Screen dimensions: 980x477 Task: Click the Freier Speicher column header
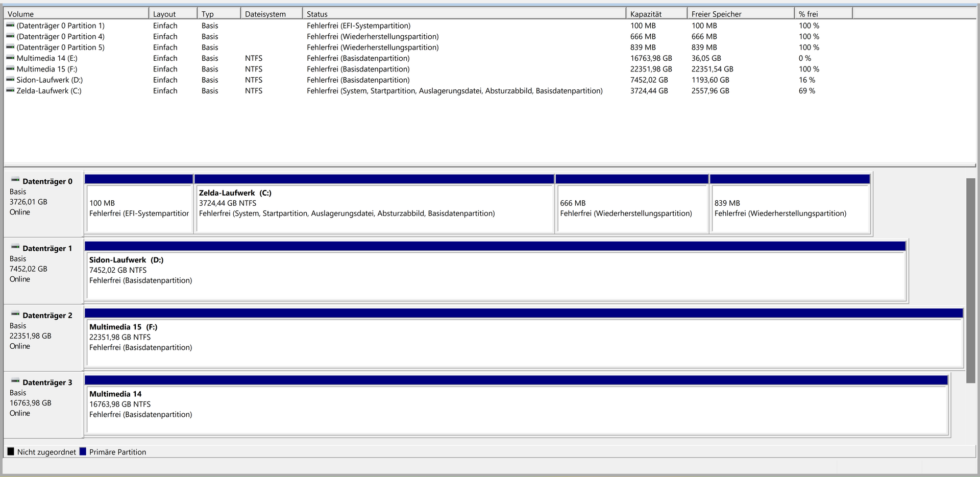pos(741,14)
